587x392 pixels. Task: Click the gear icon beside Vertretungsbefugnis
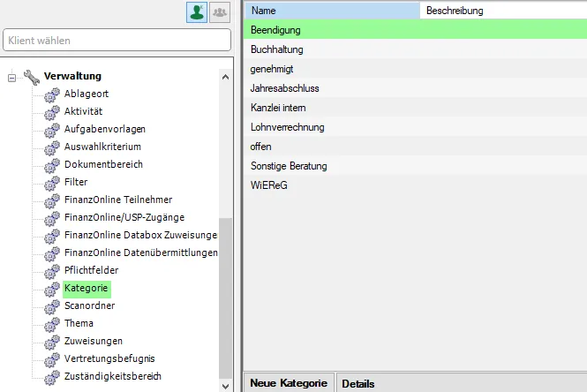click(x=52, y=360)
